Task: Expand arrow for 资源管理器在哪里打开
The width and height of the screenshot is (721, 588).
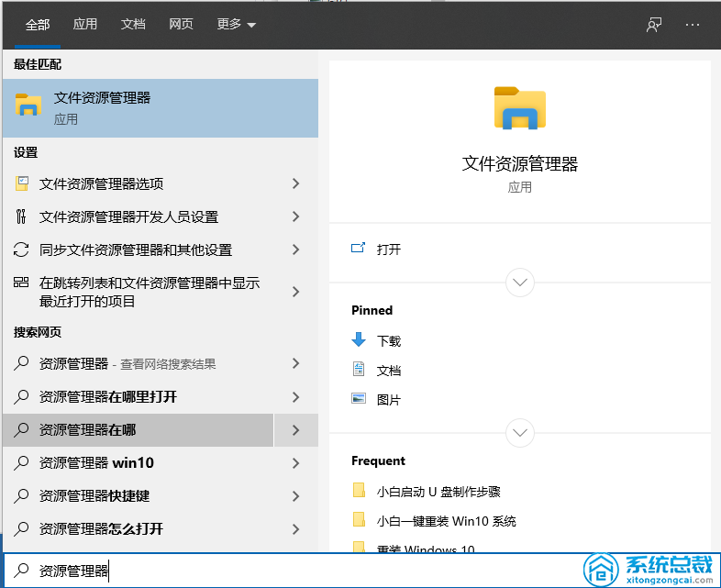Action: 296,397
